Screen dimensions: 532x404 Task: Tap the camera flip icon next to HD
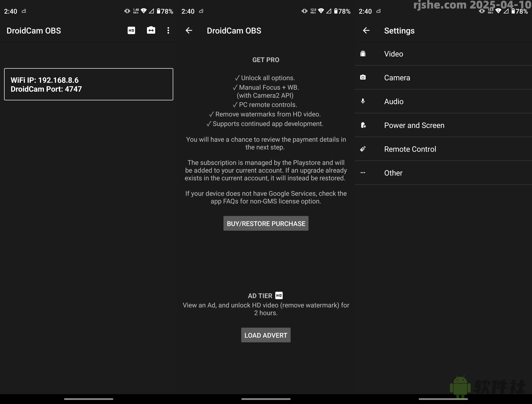point(151,30)
